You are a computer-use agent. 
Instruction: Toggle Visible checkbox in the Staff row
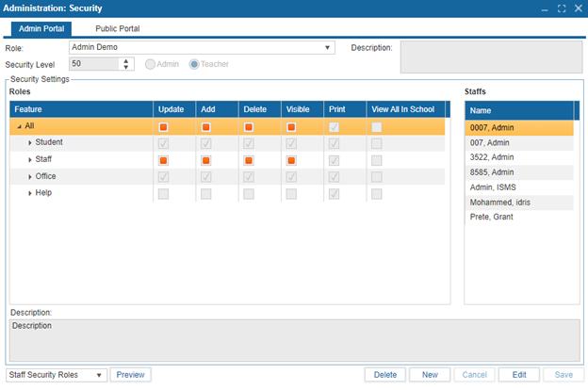(x=291, y=160)
